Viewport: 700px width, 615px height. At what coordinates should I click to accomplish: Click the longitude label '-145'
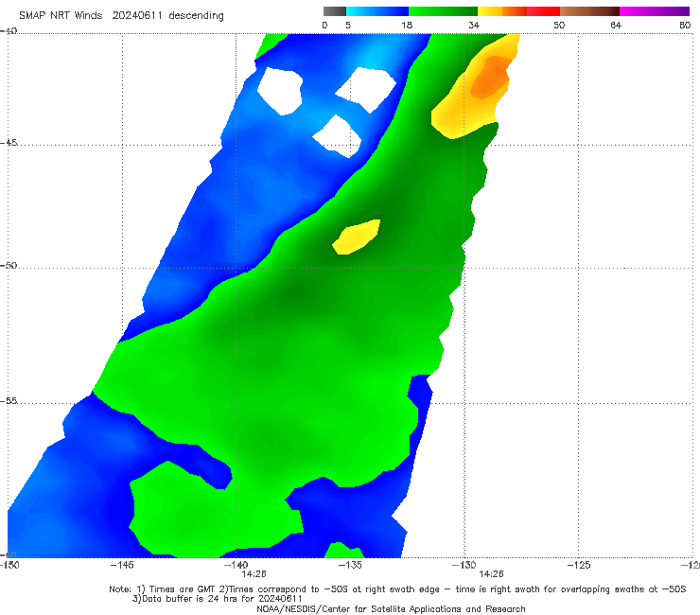(122, 565)
